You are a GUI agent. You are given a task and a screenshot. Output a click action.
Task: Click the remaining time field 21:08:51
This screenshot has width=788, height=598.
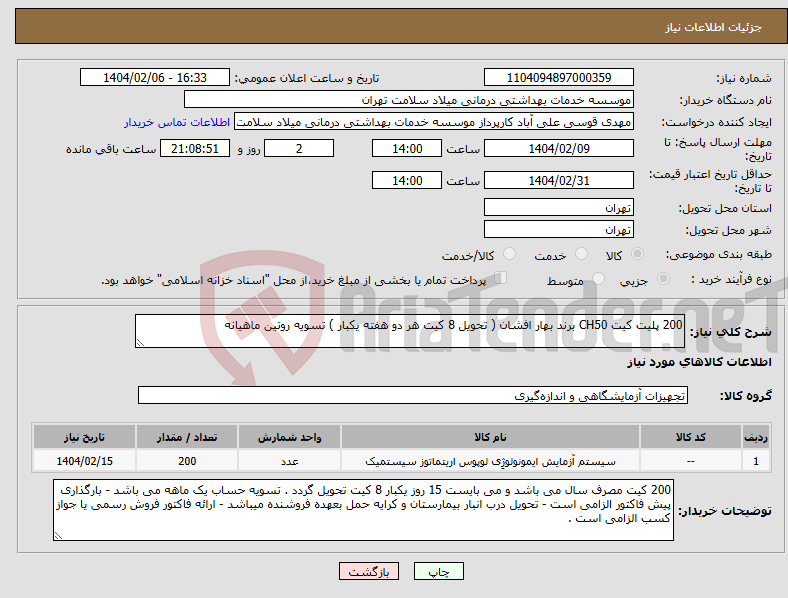click(x=195, y=149)
